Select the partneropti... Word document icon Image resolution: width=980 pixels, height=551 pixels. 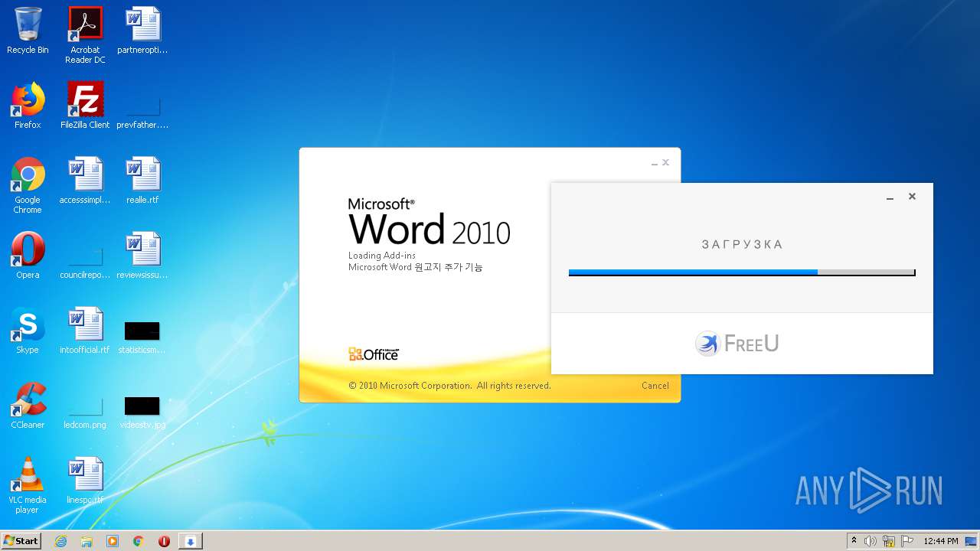[142, 31]
